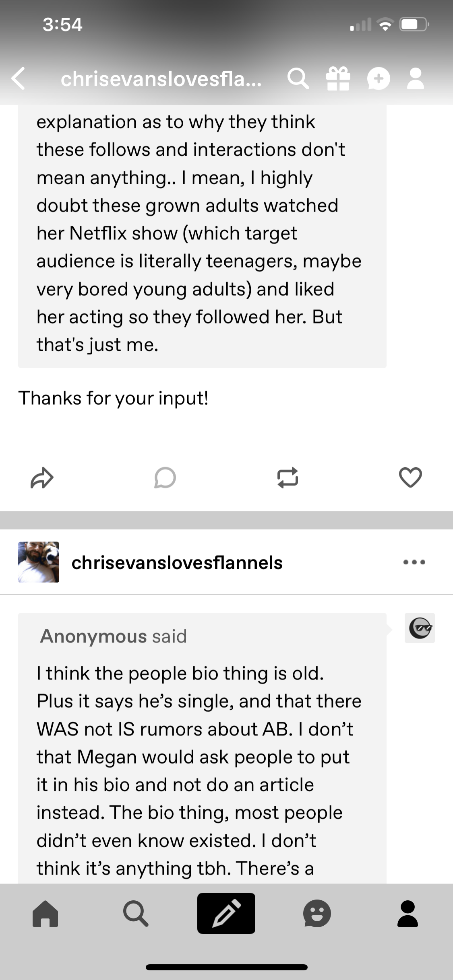Tap the anonymous sunglasses avatar

[x=420, y=628]
